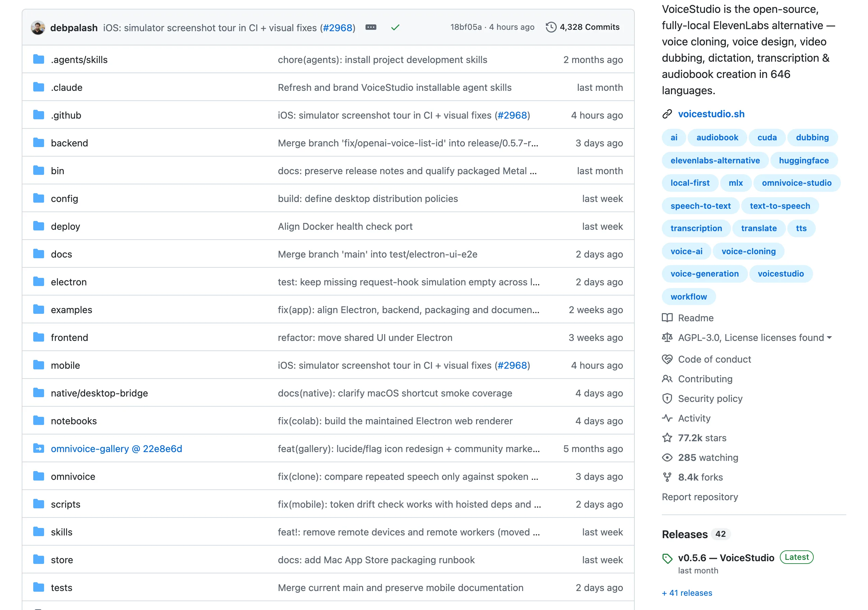The width and height of the screenshot is (868, 610).
Task: Open the '+ 41 releases' link
Action: point(687,593)
